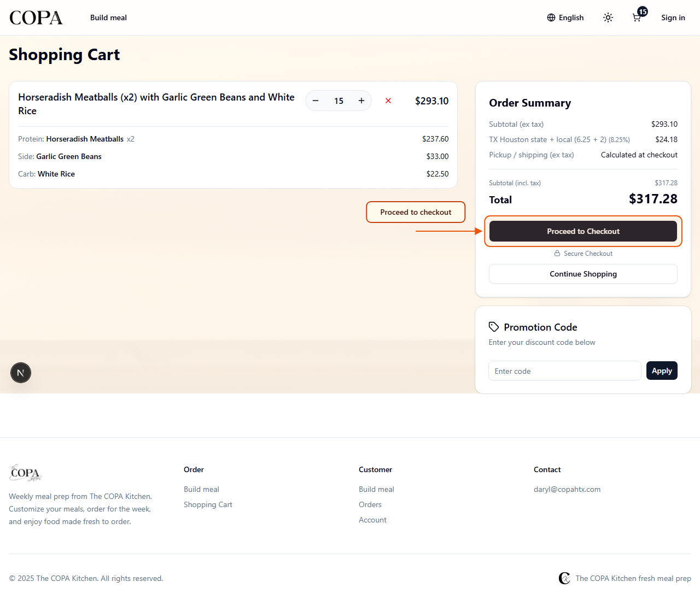The width and height of the screenshot is (700, 611).
Task: Open the Build meal menu item
Action: coord(108,17)
